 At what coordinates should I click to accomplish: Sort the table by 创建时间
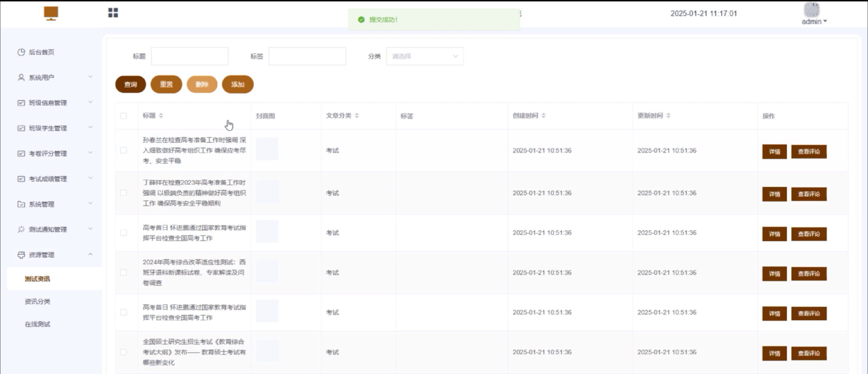(x=543, y=116)
